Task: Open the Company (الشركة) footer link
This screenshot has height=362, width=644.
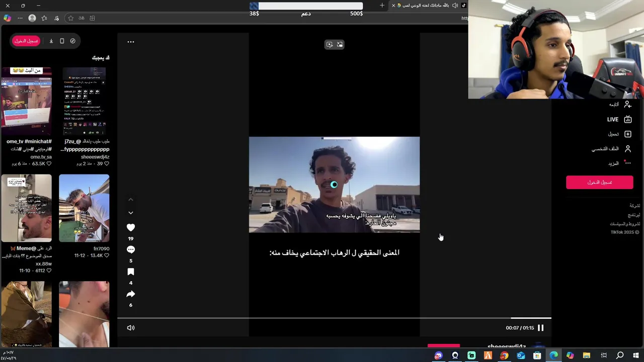Action: (635, 206)
